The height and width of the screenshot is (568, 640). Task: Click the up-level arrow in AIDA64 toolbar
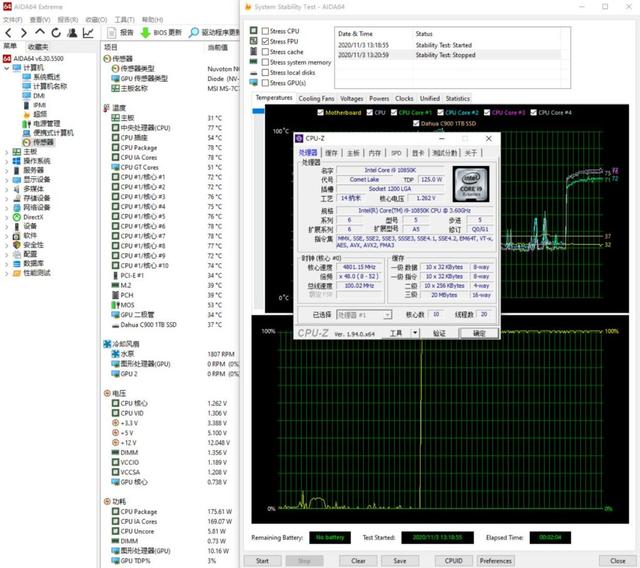pyautogui.click(x=40, y=32)
